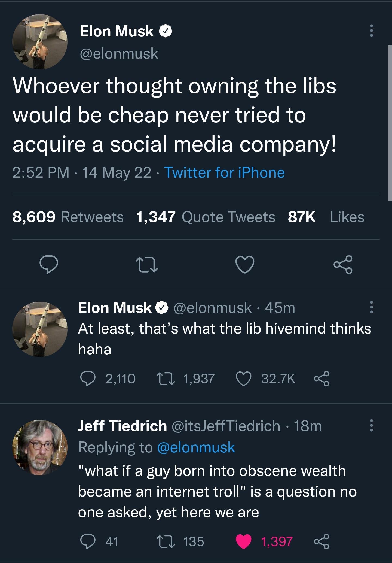Click the Twitter for iPhone link
Screen dimensions: 392x563
coord(225,172)
